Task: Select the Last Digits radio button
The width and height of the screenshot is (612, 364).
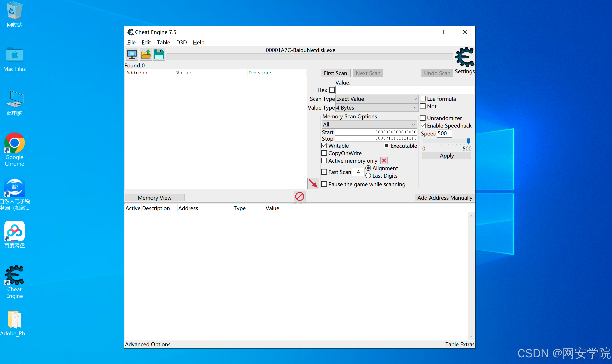Action: pyautogui.click(x=368, y=176)
